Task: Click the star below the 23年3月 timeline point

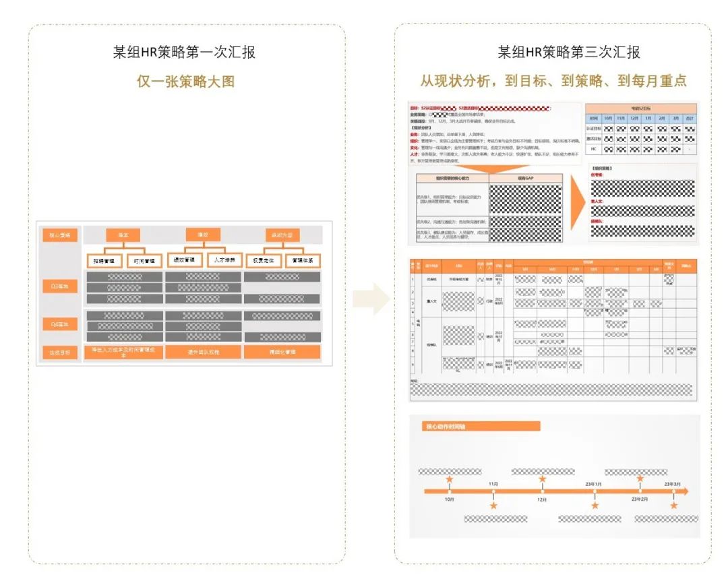Action: (x=673, y=506)
